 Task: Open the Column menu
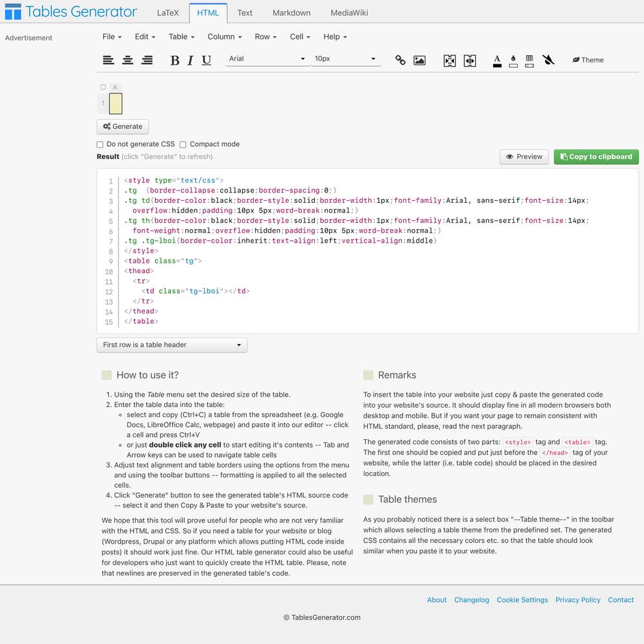pos(224,37)
